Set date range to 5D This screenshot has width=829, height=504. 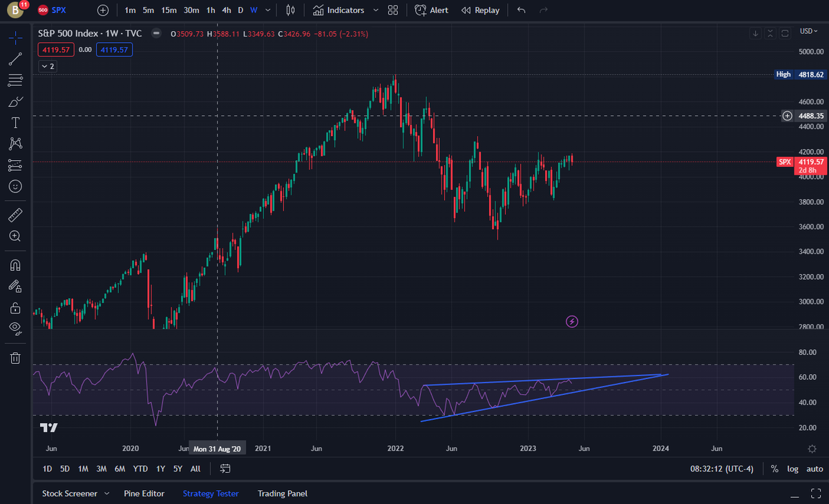pyautogui.click(x=65, y=469)
